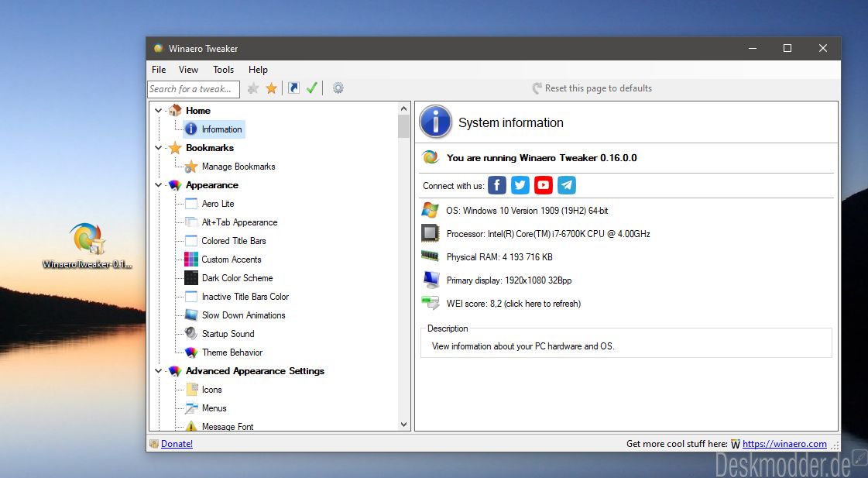This screenshot has height=478, width=868.
Task: Click the Physical RAM value text
Action: point(499,257)
